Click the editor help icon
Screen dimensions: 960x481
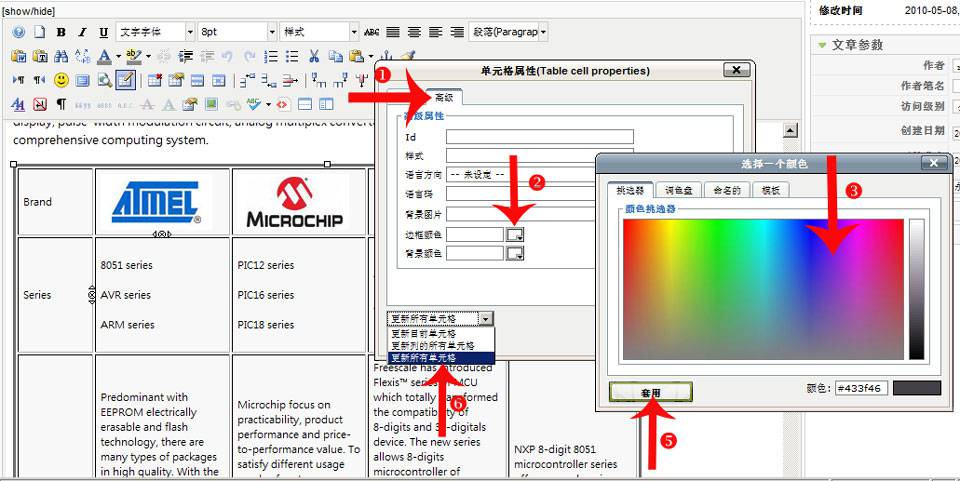[x=18, y=32]
